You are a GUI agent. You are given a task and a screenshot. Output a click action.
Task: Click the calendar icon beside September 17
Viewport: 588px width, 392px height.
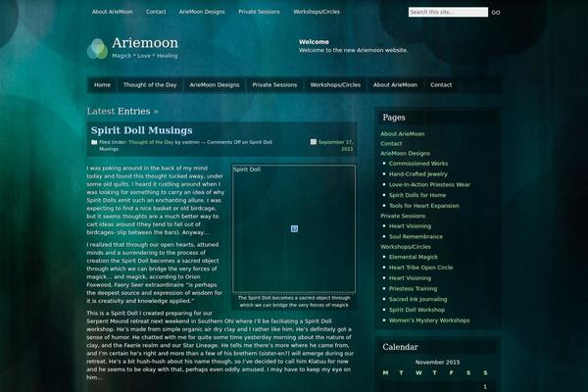314,142
